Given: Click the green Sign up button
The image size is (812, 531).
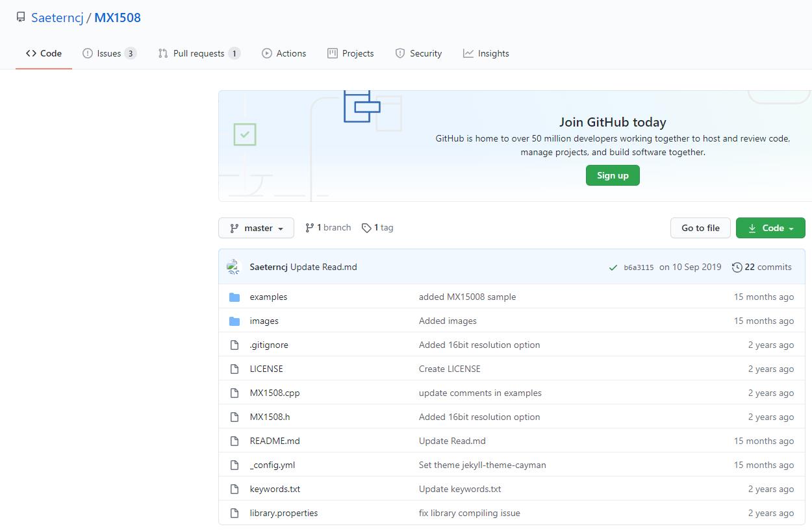Looking at the screenshot, I should coord(613,175).
